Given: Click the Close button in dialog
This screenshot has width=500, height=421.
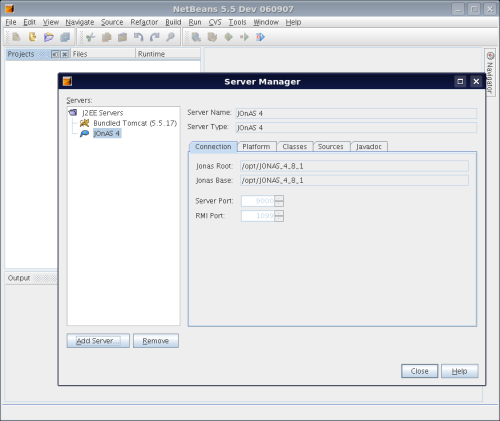Looking at the screenshot, I should [x=419, y=371].
